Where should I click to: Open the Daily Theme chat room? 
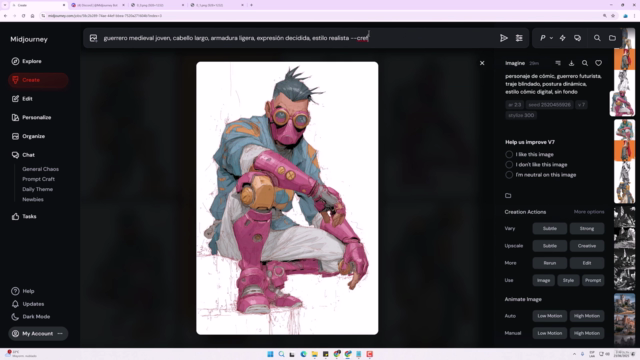pos(38,189)
